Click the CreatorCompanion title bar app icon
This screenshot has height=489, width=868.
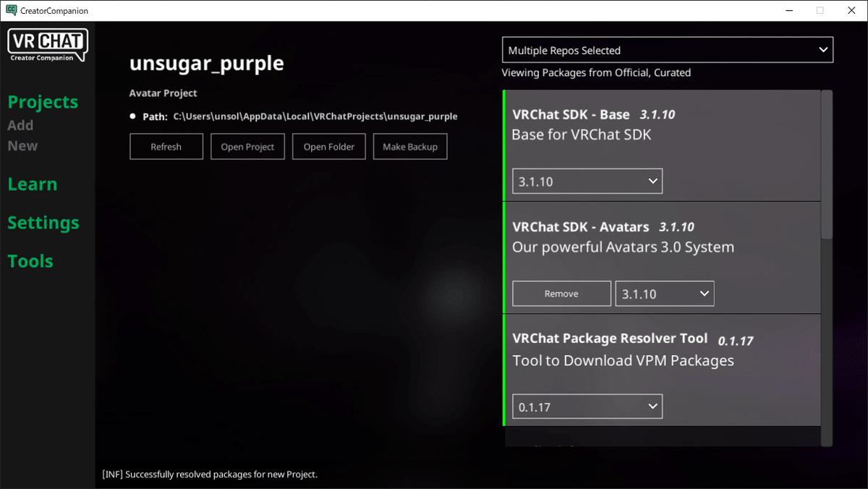click(x=10, y=10)
